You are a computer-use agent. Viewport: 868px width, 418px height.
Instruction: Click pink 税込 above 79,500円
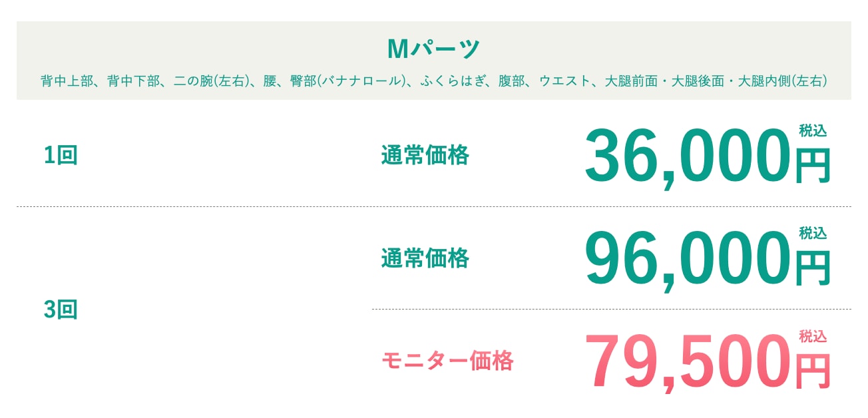813,336
